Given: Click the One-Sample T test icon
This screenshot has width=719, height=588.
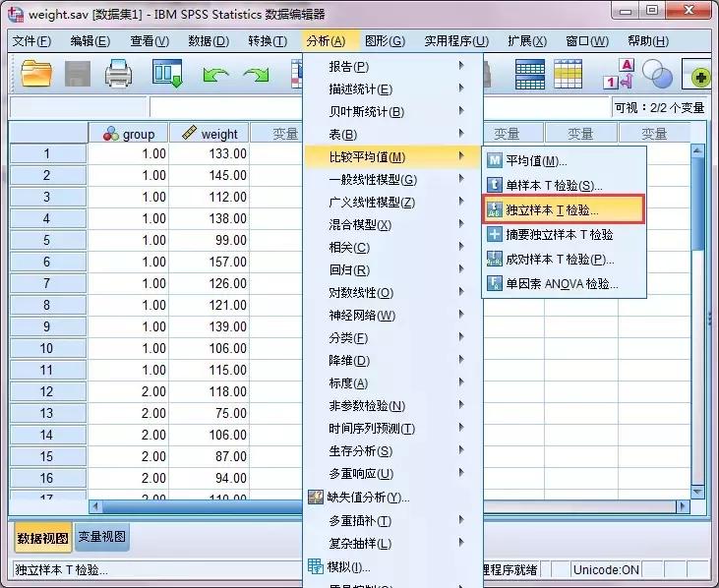Looking at the screenshot, I should 495,185.
